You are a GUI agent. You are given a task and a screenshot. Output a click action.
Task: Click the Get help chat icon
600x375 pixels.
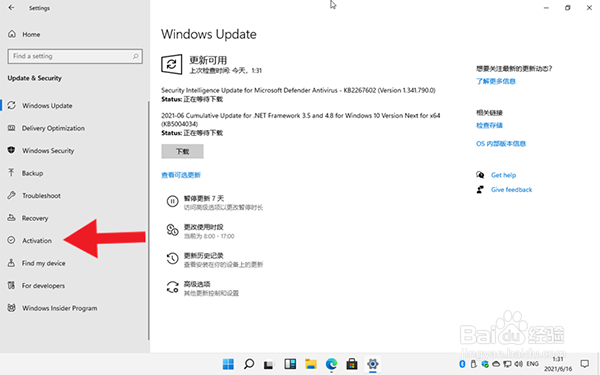[480, 175]
